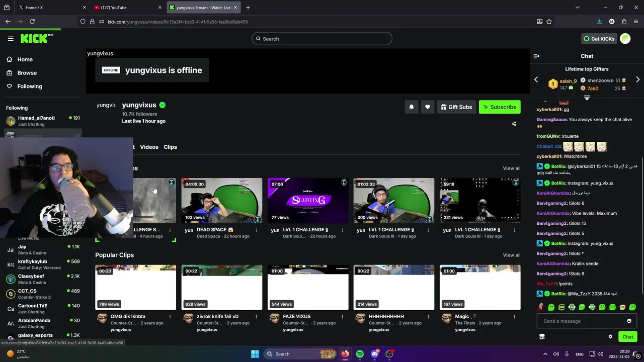
Task: Open Firefox application menu
Action: pyautogui.click(x=636, y=22)
